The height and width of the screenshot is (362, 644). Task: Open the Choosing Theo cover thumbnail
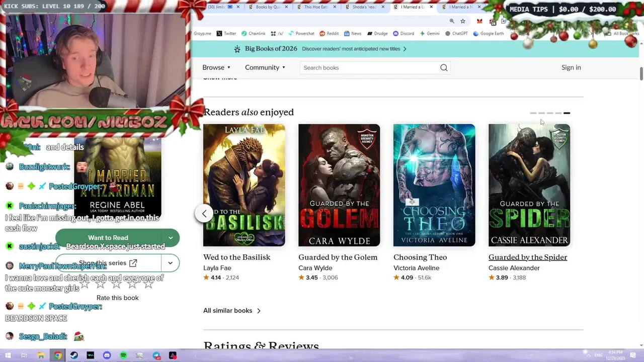434,185
